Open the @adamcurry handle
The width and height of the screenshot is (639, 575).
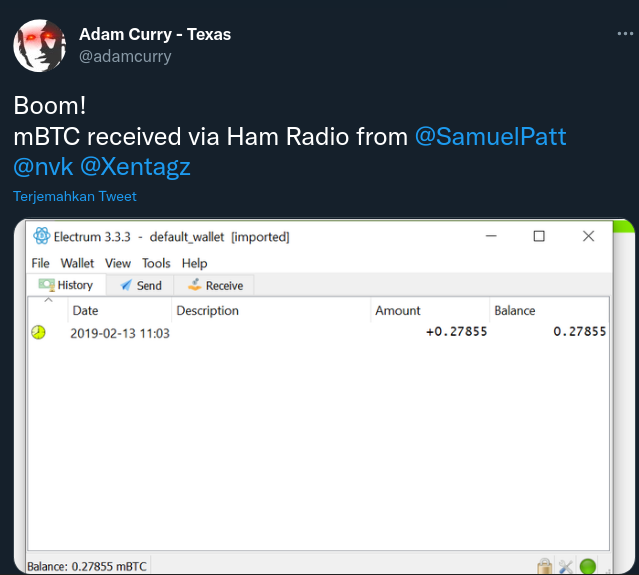point(125,56)
